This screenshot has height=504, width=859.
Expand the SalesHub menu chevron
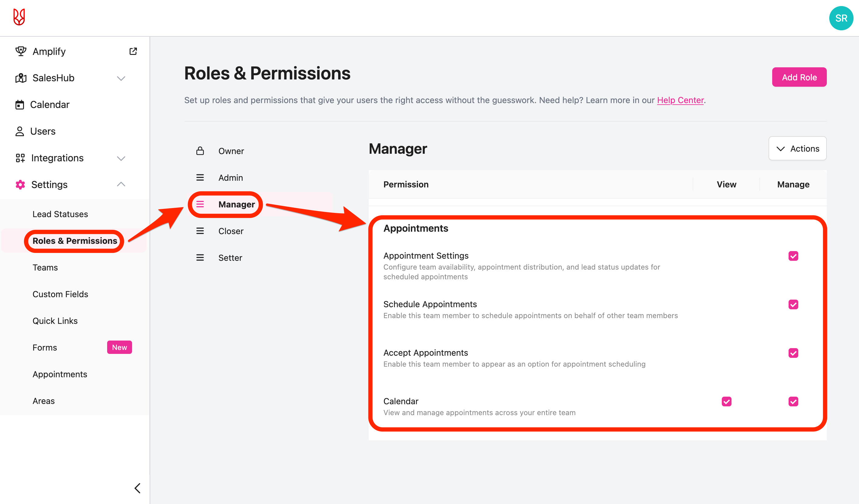121,78
